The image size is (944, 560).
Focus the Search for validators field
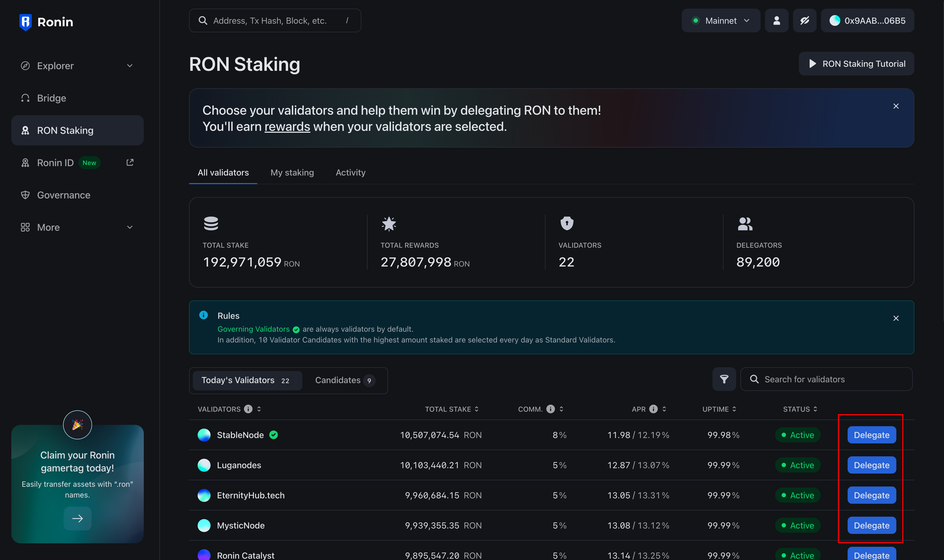[x=826, y=379]
